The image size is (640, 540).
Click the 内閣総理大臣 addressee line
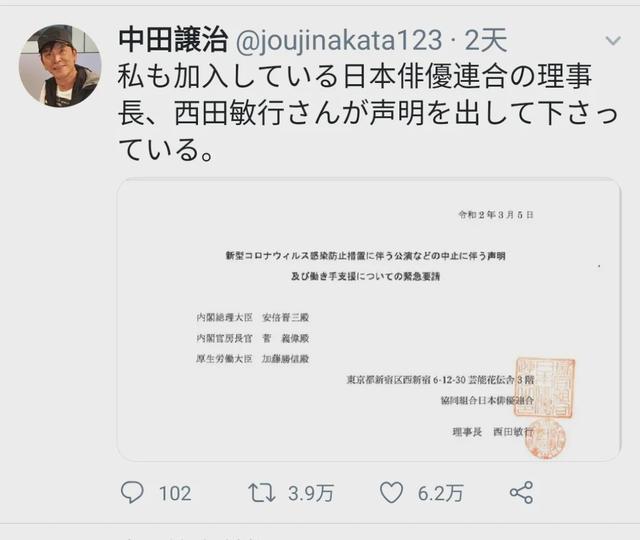pos(253,317)
